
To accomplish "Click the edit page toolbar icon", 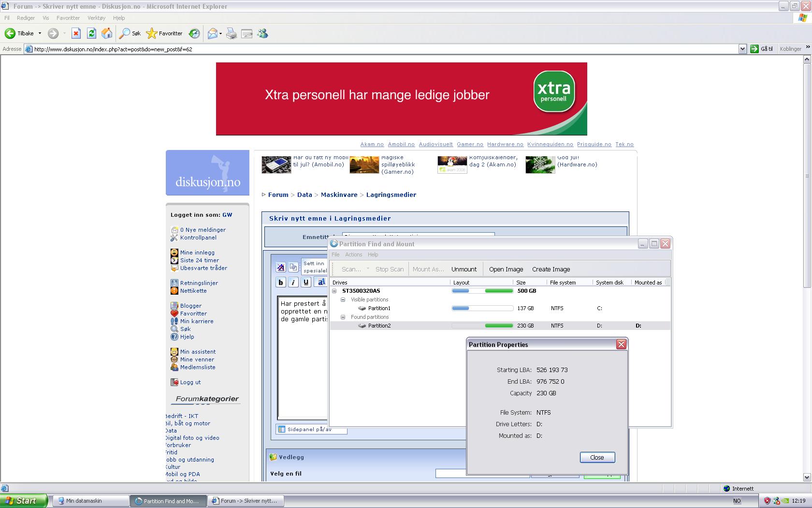I will click(247, 33).
